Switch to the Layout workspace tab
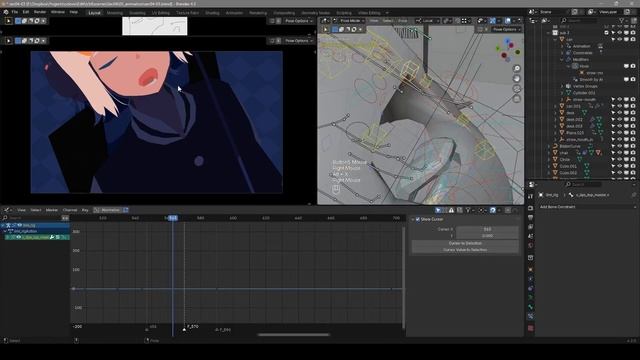Viewport: 640px width, 360px height. coord(94,13)
